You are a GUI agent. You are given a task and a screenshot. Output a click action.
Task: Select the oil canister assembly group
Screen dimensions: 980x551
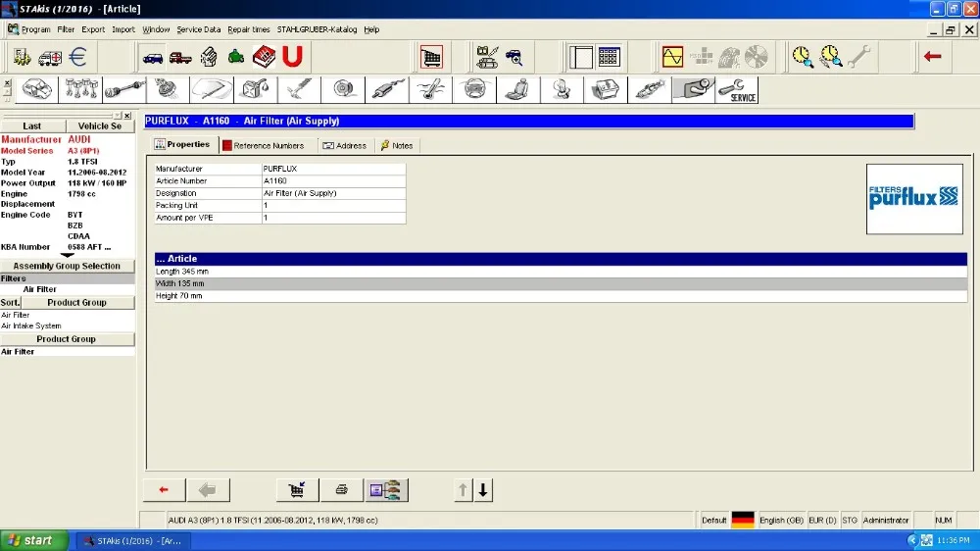click(x=256, y=89)
